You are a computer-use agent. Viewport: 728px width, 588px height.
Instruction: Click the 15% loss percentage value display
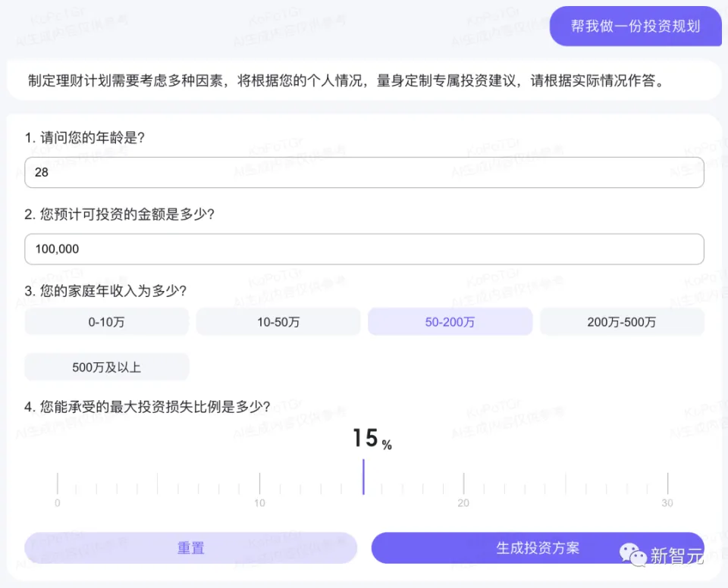(372, 439)
